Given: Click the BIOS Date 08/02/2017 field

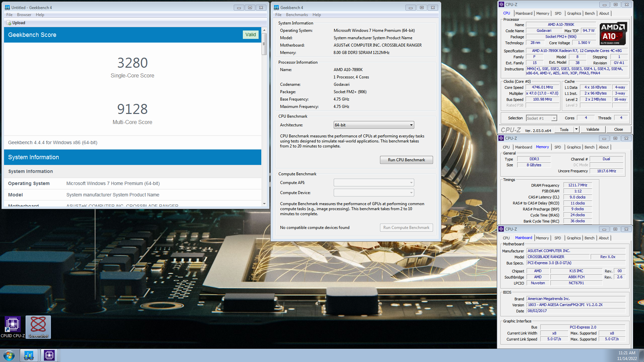Looking at the screenshot, I should [x=576, y=311].
